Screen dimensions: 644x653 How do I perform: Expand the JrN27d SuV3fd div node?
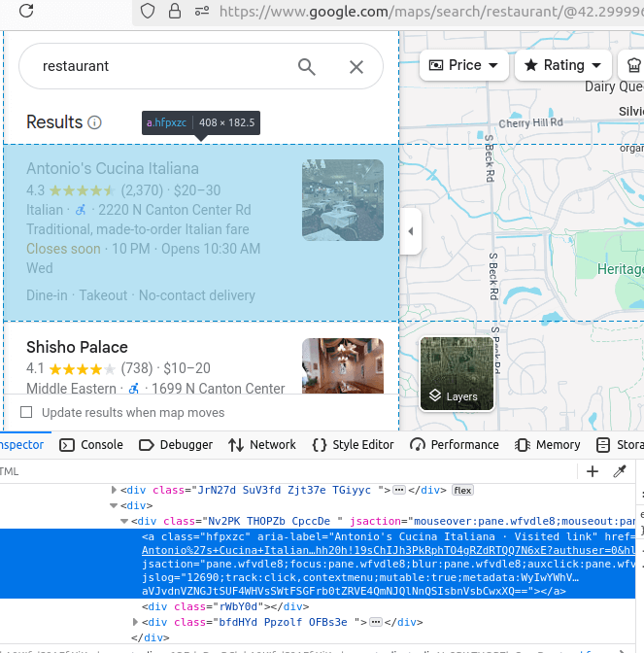tap(114, 490)
